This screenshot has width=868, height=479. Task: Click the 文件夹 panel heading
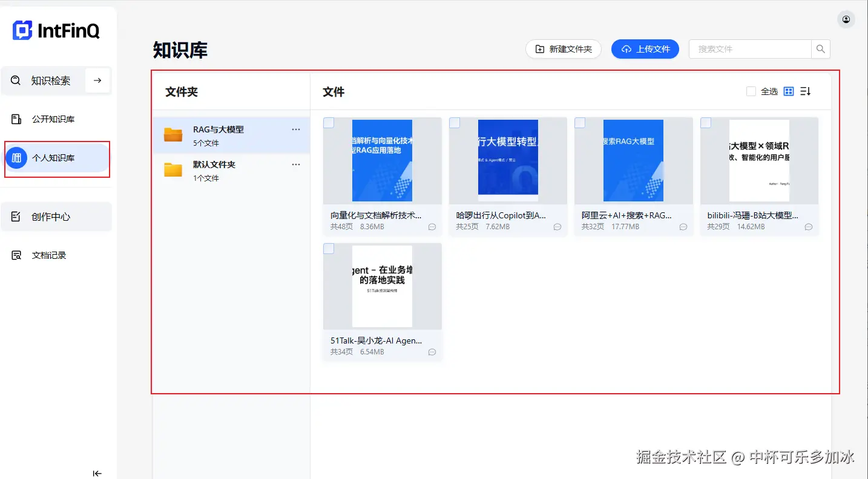click(182, 92)
